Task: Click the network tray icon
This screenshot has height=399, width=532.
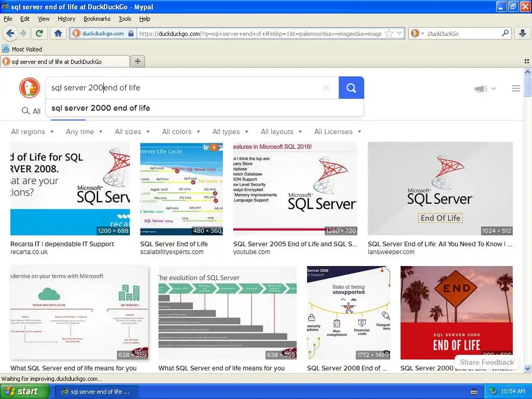Action: coord(494,392)
